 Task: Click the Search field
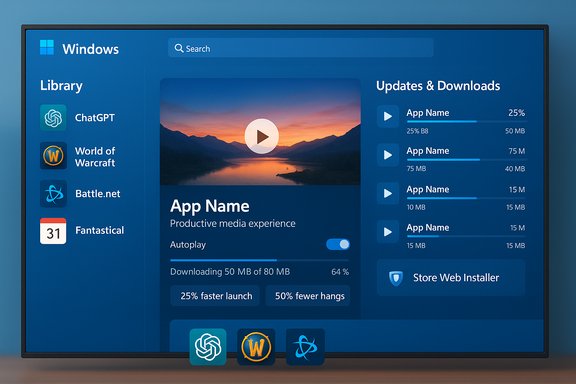[x=300, y=48]
